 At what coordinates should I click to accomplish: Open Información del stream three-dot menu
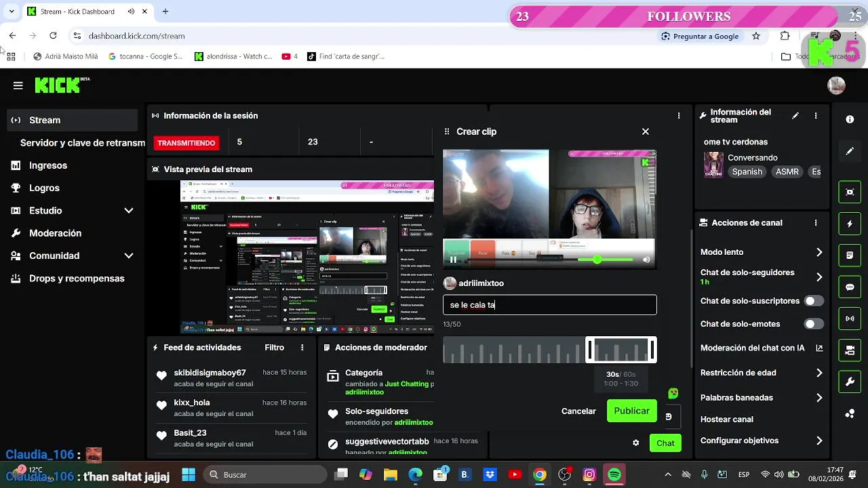pyautogui.click(x=816, y=116)
